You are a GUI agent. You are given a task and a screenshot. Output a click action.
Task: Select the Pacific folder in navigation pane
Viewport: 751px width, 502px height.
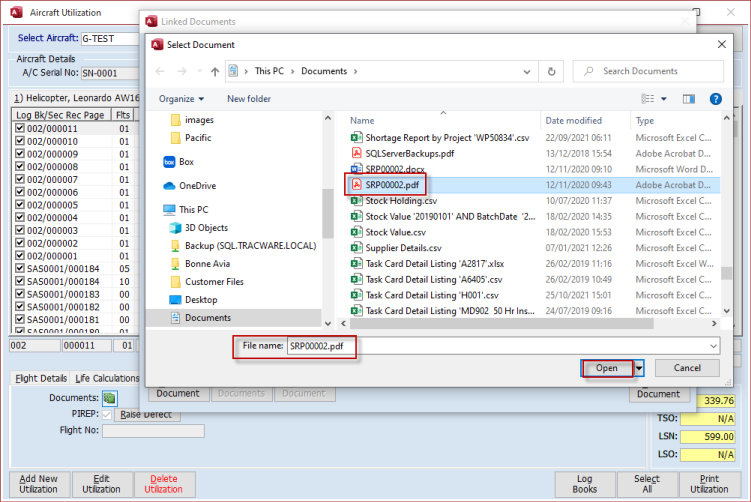(x=191, y=138)
